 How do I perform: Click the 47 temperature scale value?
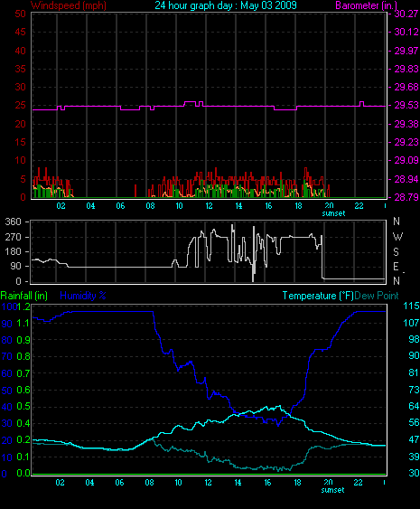[414, 439]
